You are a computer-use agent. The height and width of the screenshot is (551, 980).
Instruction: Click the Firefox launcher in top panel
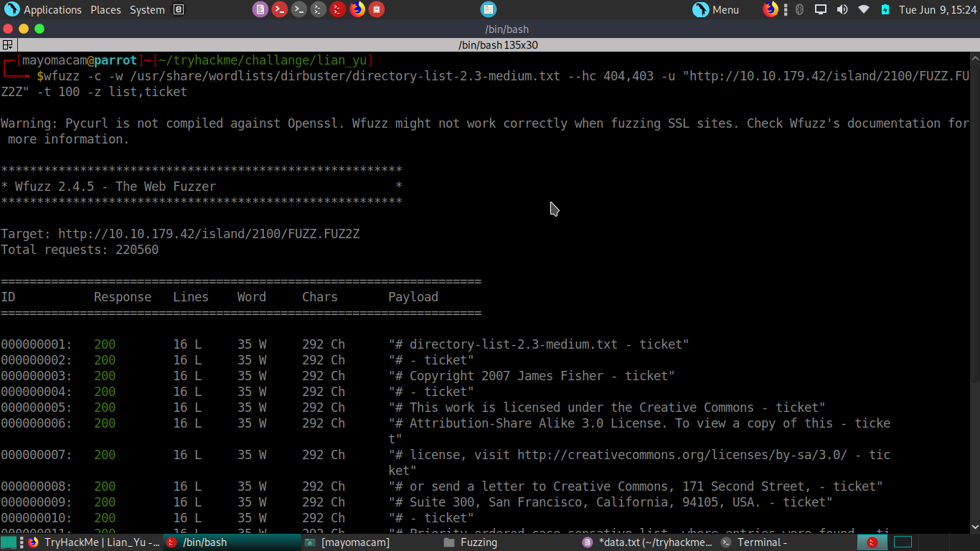[357, 9]
